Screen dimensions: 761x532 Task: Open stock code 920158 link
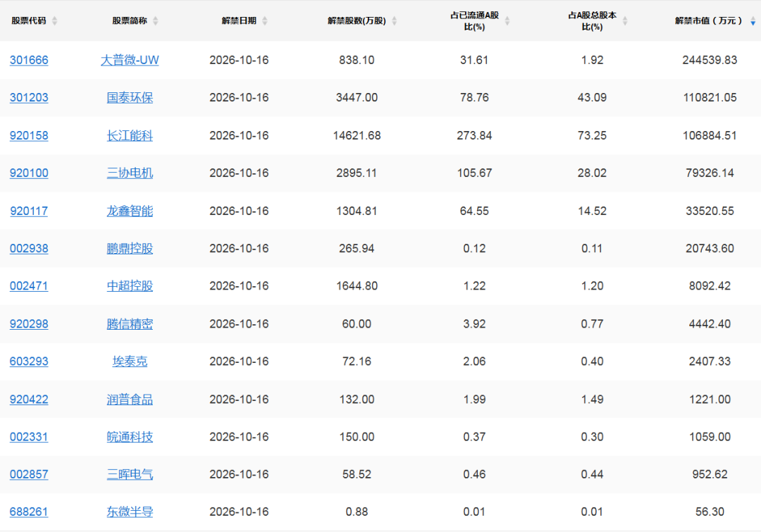click(x=29, y=135)
